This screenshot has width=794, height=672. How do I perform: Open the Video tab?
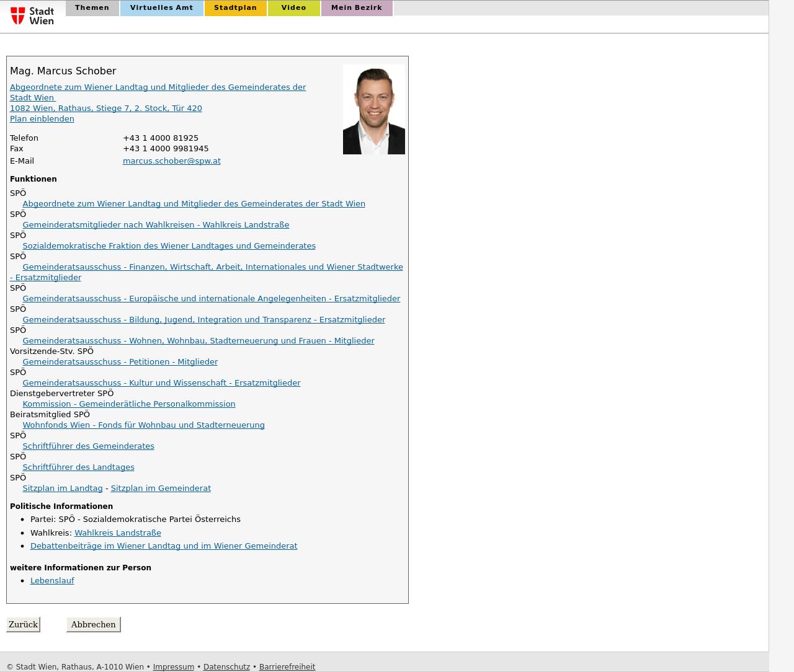click(293, 8)
